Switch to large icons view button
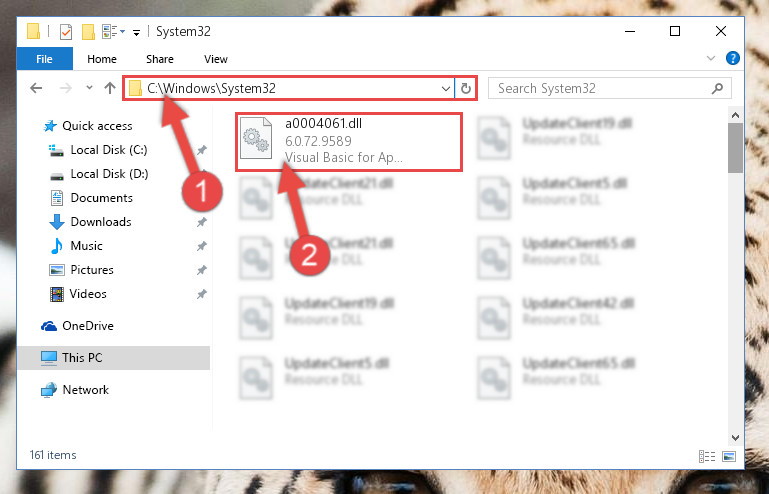 729,457
